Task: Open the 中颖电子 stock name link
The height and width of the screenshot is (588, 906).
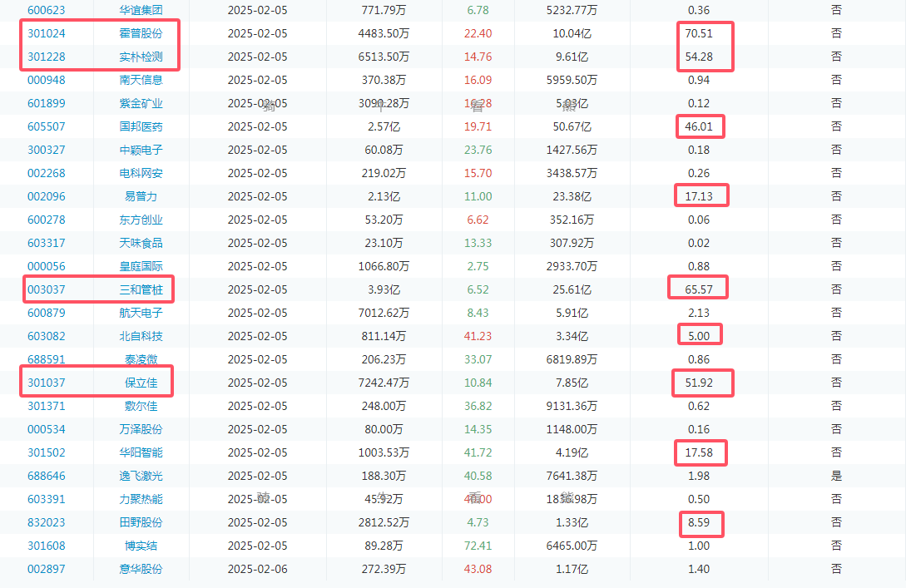Action: (141, 150)
